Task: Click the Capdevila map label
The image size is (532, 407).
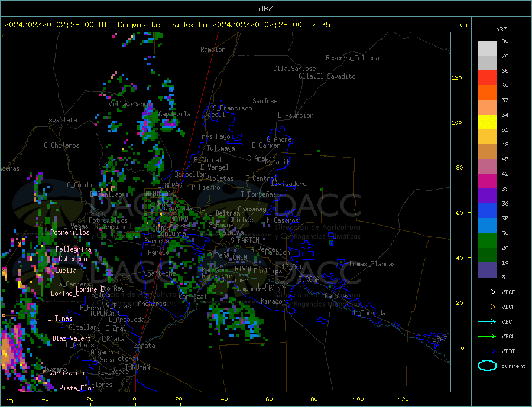Action: pyautogui.click(x=174, y=114)
